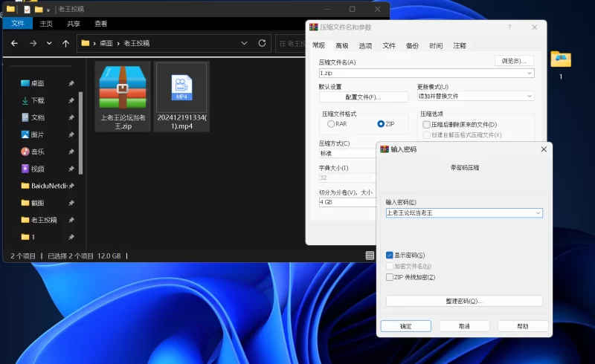Click the 浏览(B)... button
The image size is (595, 364).
point(514,61)
